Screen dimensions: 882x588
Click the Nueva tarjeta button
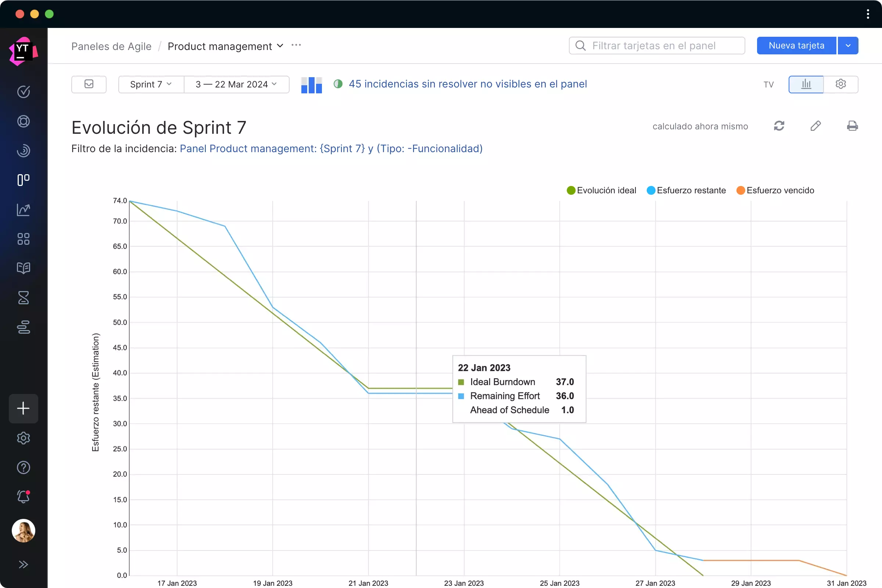coord(796,46)
